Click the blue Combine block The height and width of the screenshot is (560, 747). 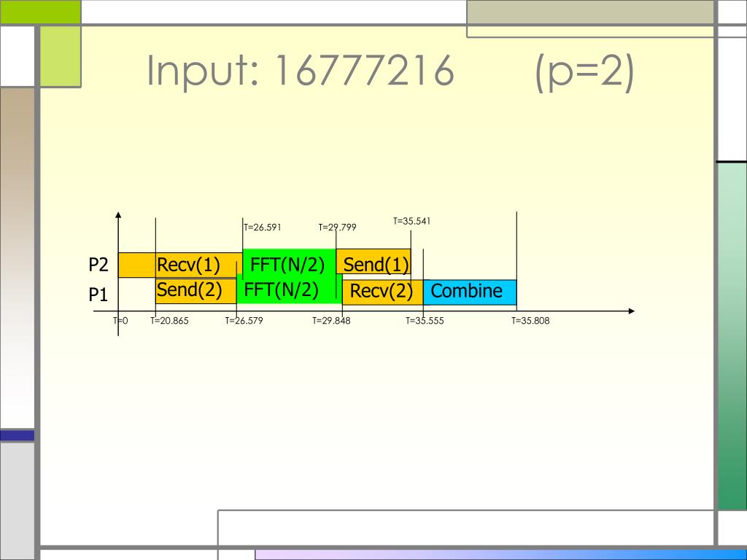[470, 292]
